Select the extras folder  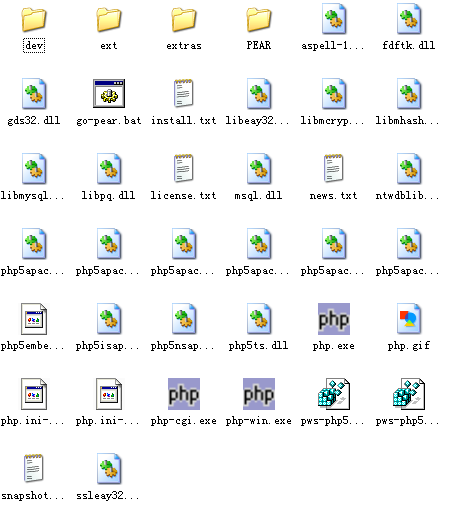pos(184,20)
